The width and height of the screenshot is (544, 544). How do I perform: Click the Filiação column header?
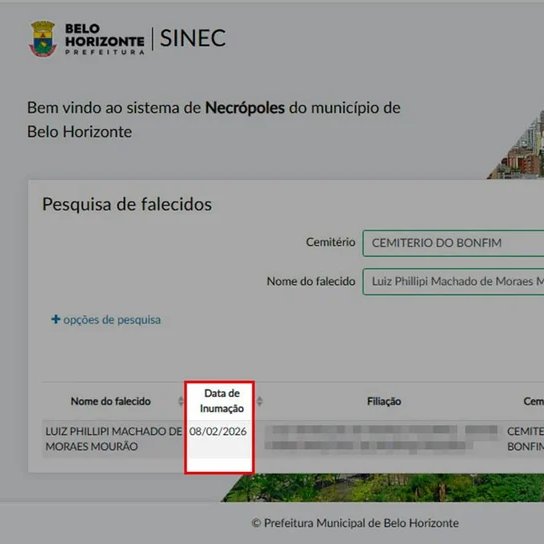(x=384, y=401)
